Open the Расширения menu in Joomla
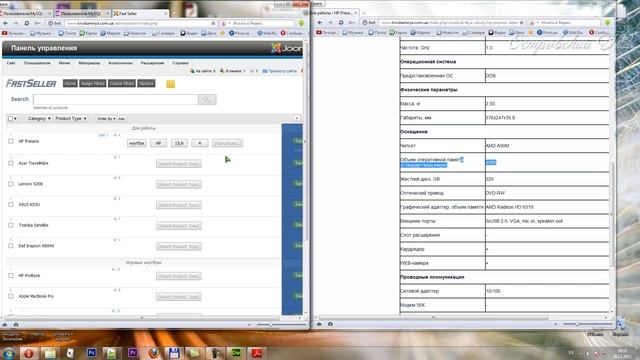 click(152, 63)
